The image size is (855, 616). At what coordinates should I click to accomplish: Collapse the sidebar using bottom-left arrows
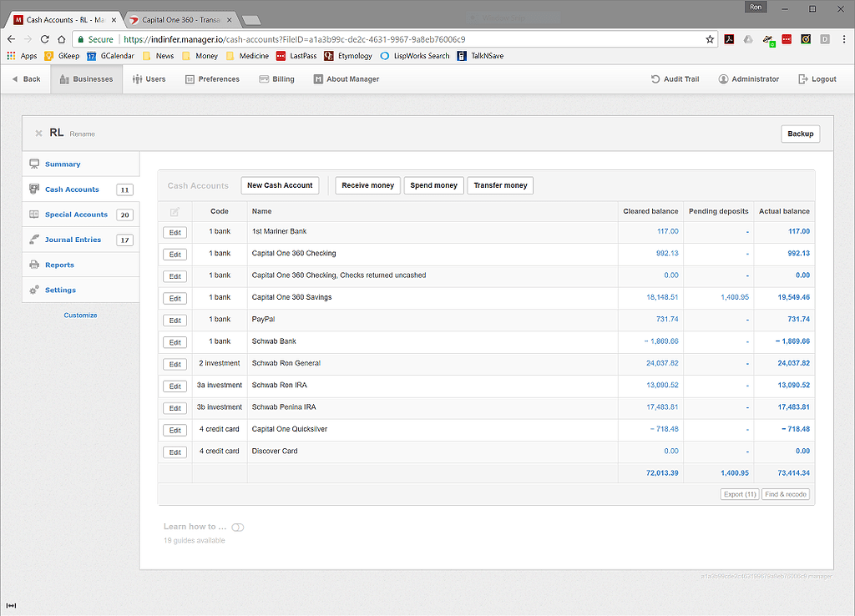(x=10, y=605)
